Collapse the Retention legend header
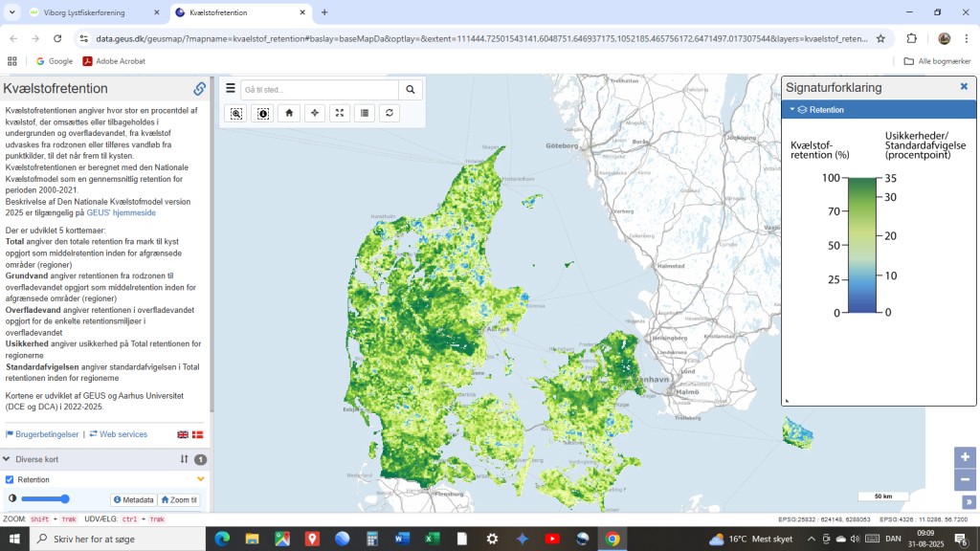 [x=792, y=110]
